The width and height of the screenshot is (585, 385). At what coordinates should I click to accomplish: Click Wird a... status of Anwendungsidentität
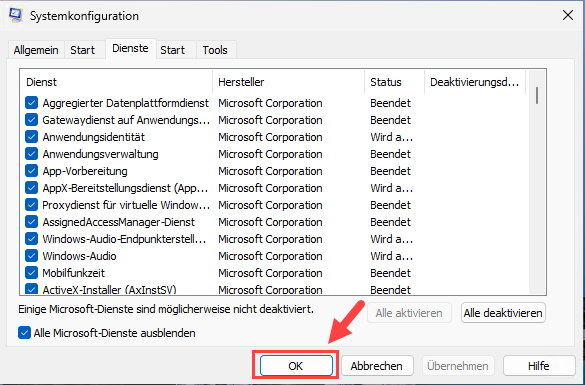click(x=391, y=137)
